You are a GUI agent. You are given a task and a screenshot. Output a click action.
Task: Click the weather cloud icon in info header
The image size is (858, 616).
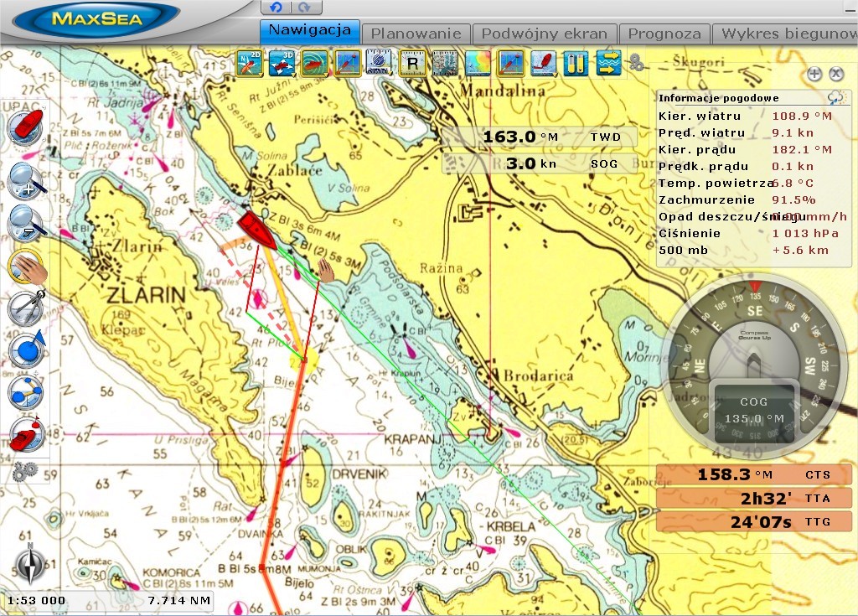835,97
